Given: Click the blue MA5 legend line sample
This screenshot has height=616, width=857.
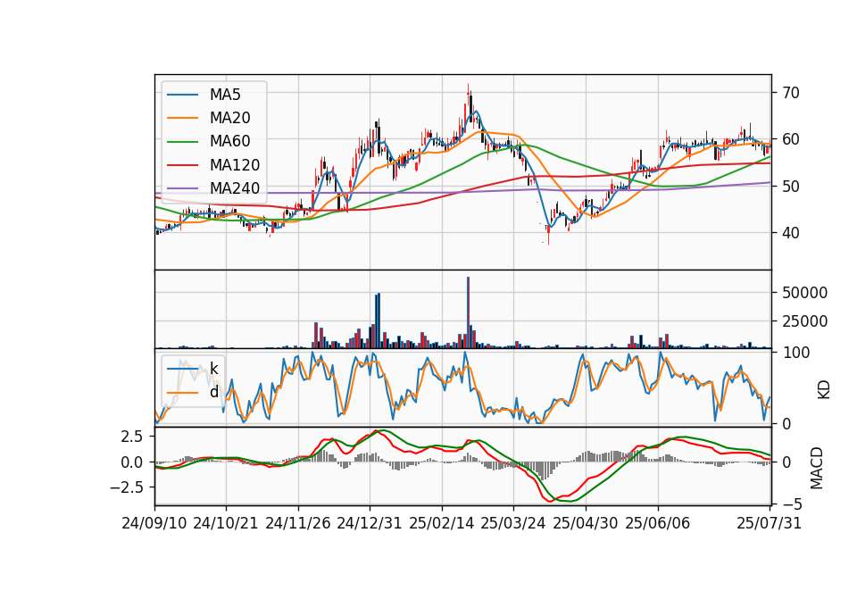Looking at the screenshot, I should pyautogui.click(x=182, y=95).
